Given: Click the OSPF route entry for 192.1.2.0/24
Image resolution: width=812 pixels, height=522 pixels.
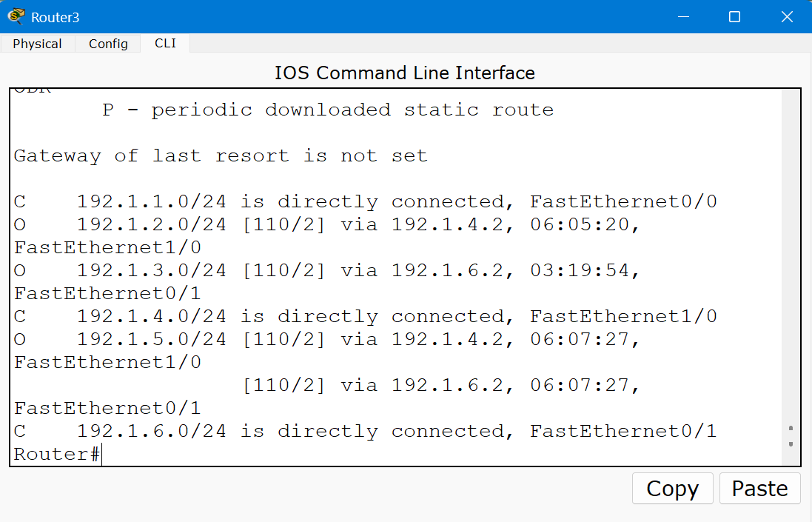Looking at the screenshot, I should [x=326, y=224].
